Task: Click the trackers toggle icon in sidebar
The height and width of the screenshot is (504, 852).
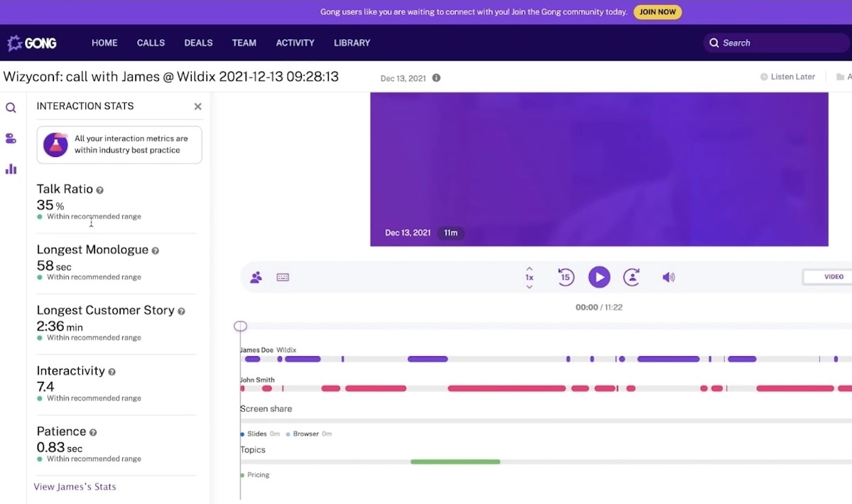Action: [11, 138]
